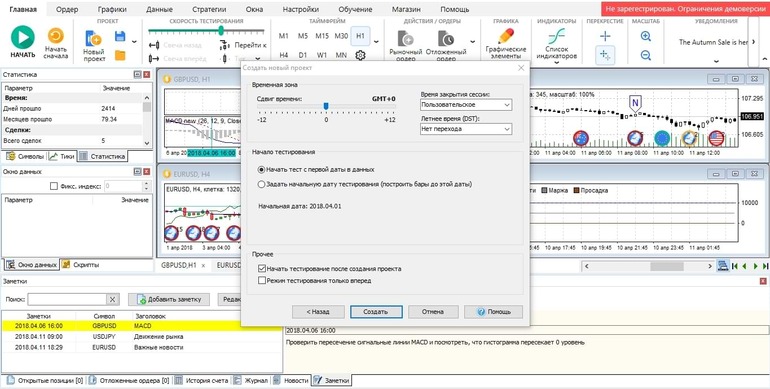Click the Australia flag news icon
Image resolution: width=770 pixels, height=389 pixels.
tap(581, 138)
